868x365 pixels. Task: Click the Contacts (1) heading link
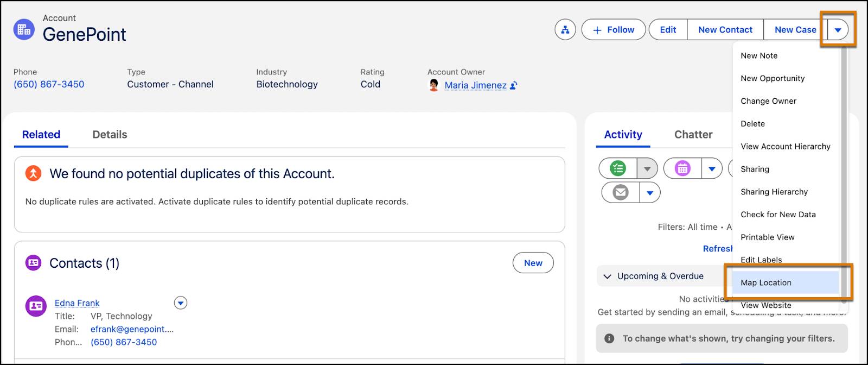pos(84,263)
